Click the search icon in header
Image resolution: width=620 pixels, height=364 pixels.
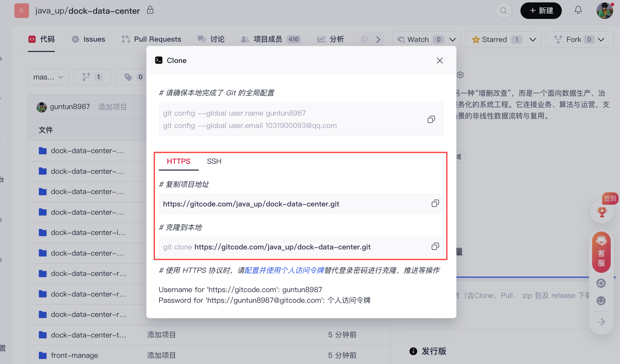pos(504,11)
